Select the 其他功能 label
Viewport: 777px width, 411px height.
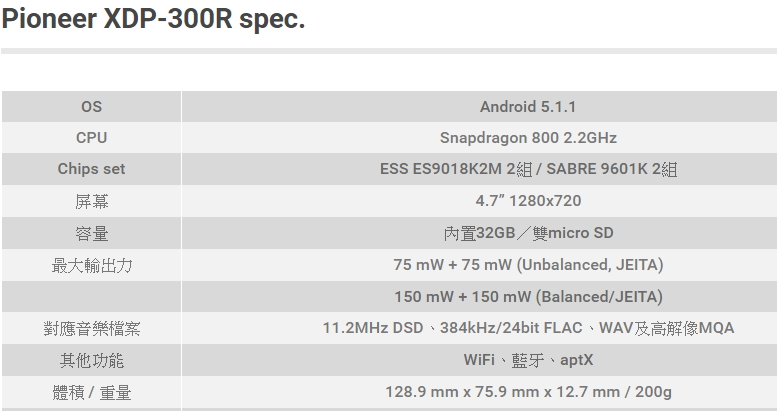pyautogui.click(x=92, y=360)
